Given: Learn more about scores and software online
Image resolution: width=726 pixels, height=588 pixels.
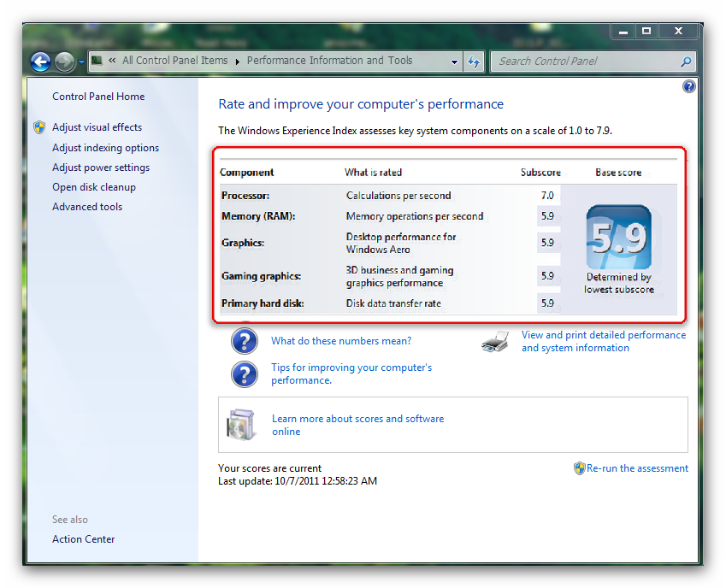Looking at the screenshot, I should pos(358,425).
